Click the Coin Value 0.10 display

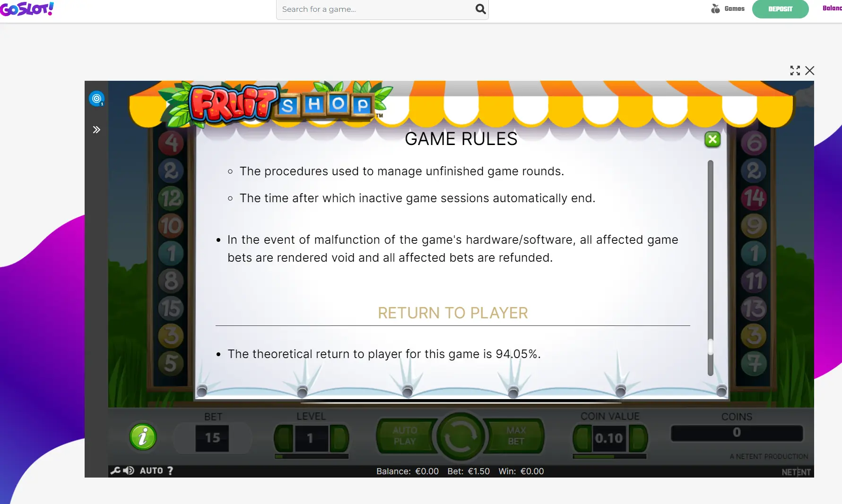609,438
